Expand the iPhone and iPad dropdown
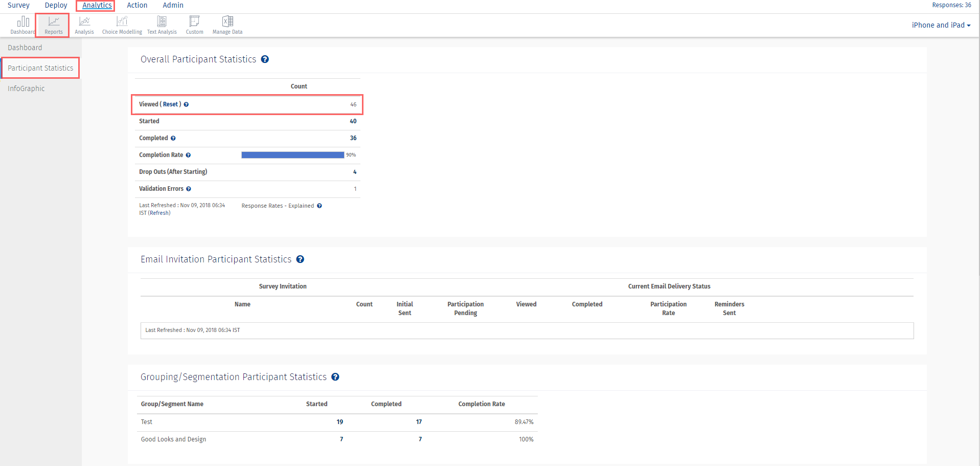 (941, 25)
